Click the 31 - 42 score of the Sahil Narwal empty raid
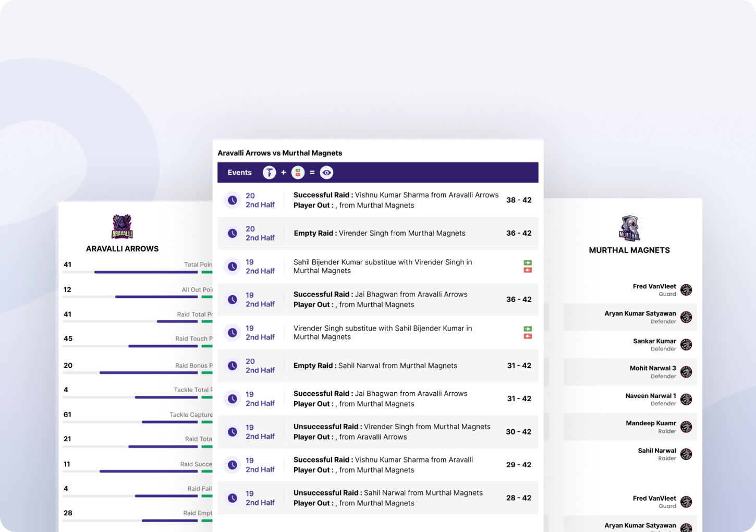This screenshot has width=756, height=532. (519, 366)
